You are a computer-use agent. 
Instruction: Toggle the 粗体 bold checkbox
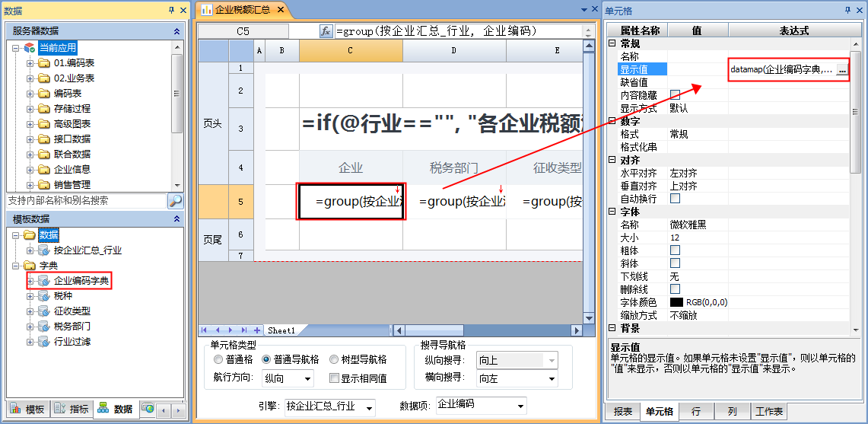pos(675,250)
